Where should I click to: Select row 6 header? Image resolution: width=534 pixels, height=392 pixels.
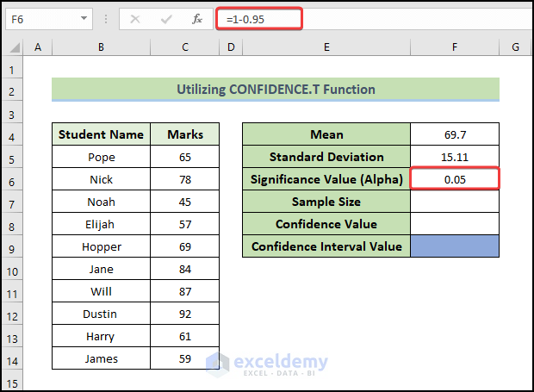[13, 179]
